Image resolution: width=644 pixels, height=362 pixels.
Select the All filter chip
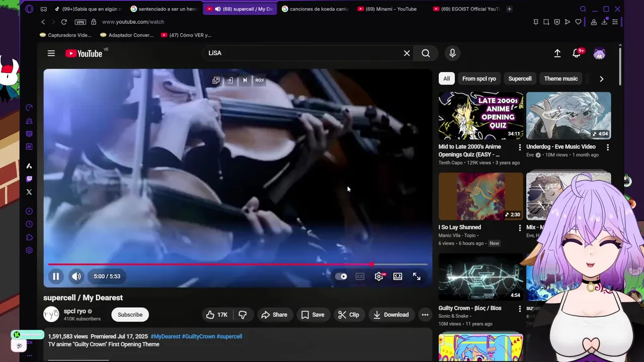coord(446,79)
